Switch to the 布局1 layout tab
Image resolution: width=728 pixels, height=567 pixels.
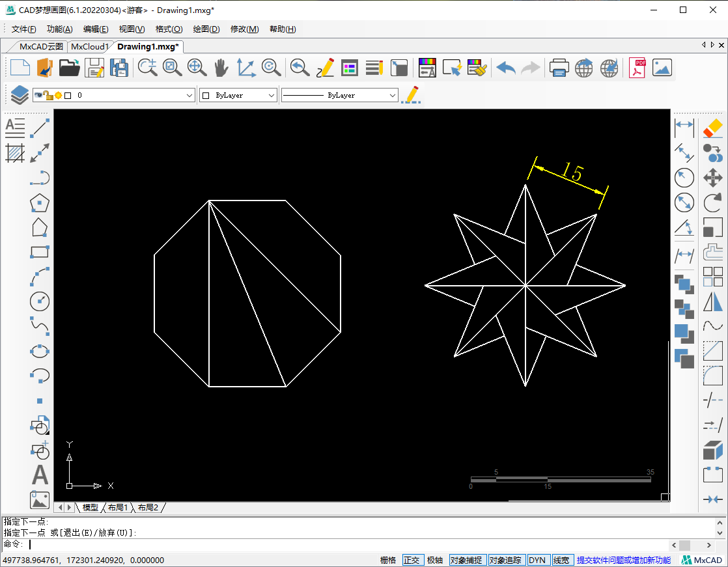click(x=117, y=507)
